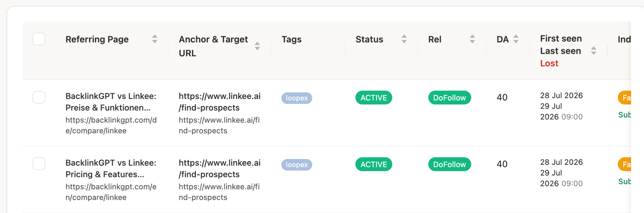The height and width of the screenshot is (213, 644).
Task: Click the ACTIVE badge in the Pricing row
Action: [374, 164]
